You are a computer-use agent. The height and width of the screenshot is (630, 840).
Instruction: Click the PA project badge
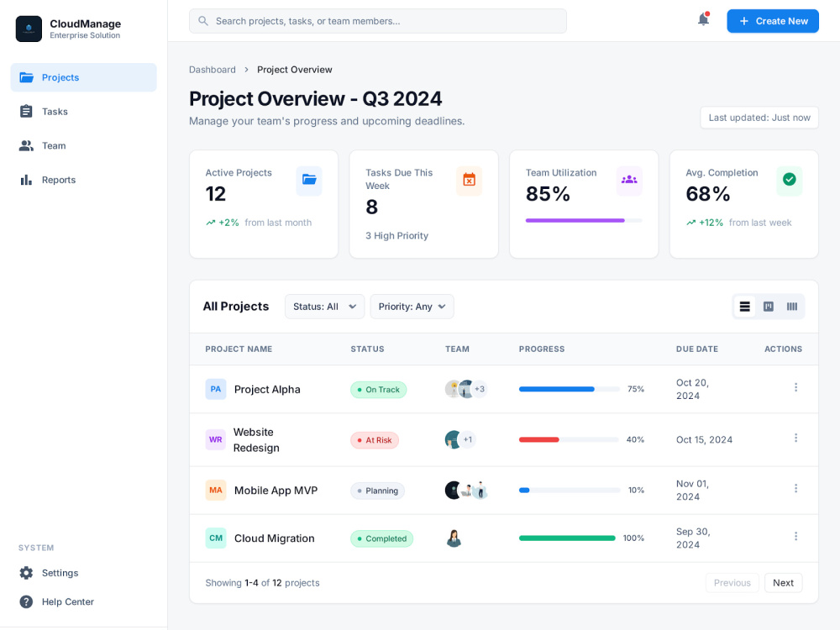click(x=216, y=390)
